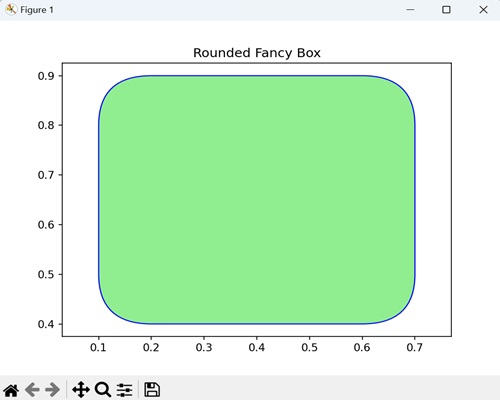
Task: Click the y-axis tick label 0.5
Action: coord(46,274)
